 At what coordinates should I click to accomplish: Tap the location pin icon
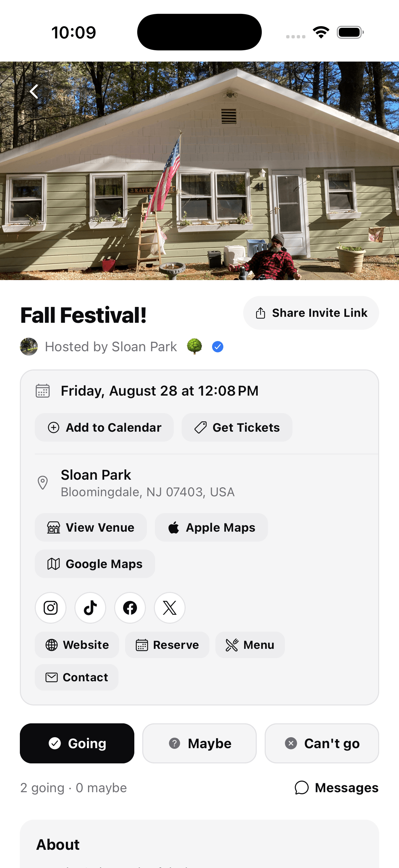click(x=43, y=483)
